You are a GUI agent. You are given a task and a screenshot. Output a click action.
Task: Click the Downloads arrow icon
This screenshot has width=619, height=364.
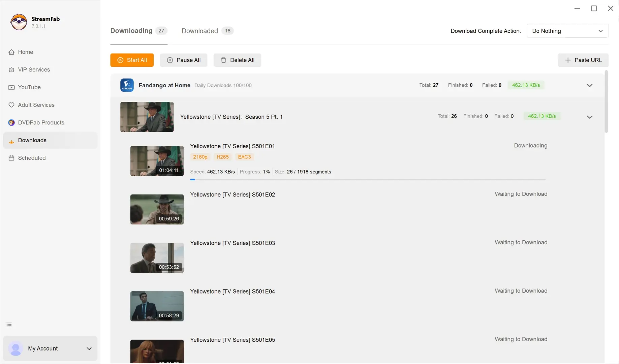click(x=11, y=141)
